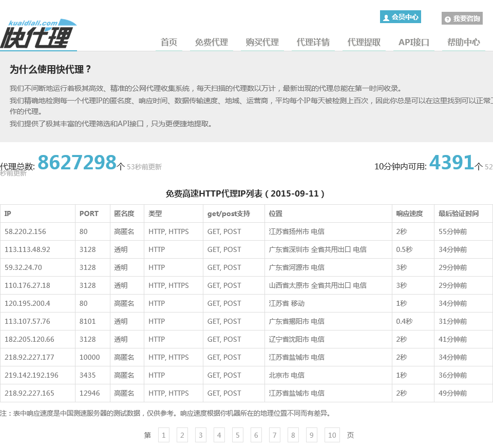
Task: Go to 帮助中心 help center
Action: click(463, 42)
